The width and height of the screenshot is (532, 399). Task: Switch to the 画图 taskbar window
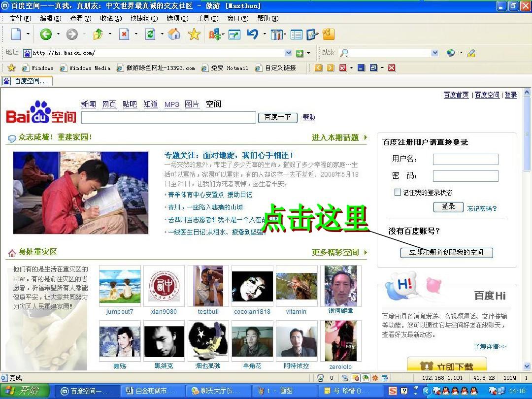(285, 391)
